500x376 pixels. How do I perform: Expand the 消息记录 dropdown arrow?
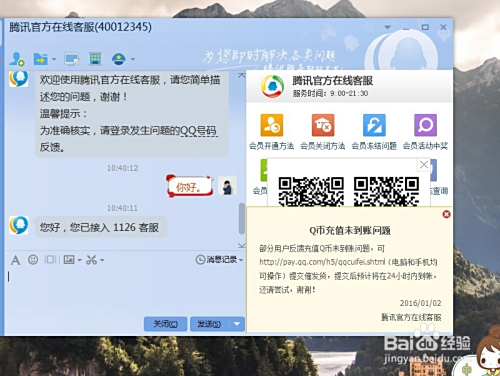[241, 260]
